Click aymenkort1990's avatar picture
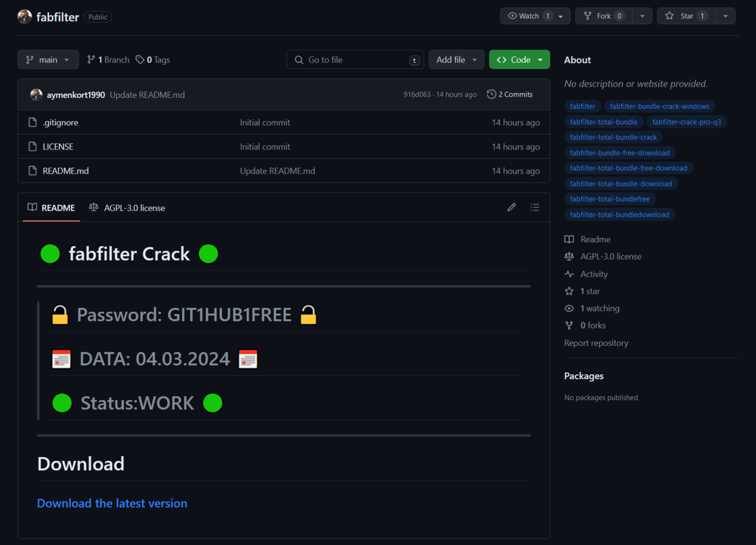Viewport: 756px width, 545px height. tap(36, 94)
